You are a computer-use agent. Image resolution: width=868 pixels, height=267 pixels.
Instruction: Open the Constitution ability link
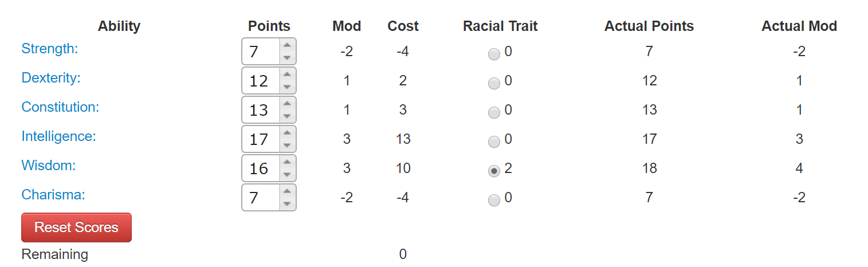point(60,107)
